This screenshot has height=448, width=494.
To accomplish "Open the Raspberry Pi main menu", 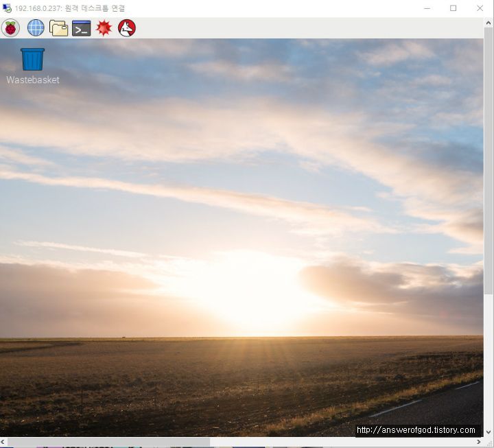I will coord(10,28).
